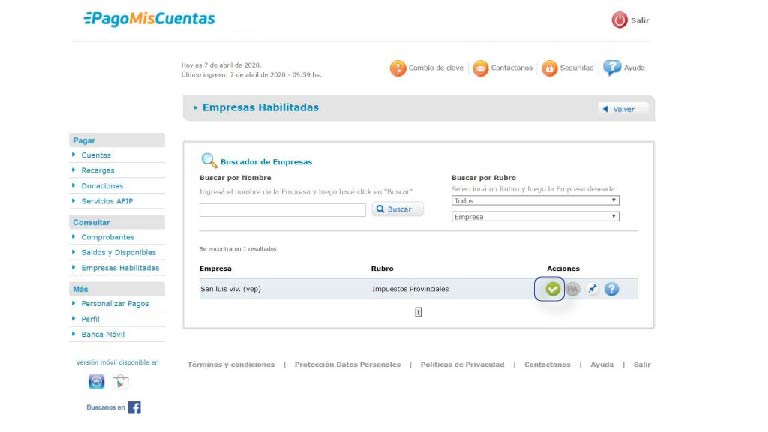Open Términos y condiciones footer link

click(231, 364)
